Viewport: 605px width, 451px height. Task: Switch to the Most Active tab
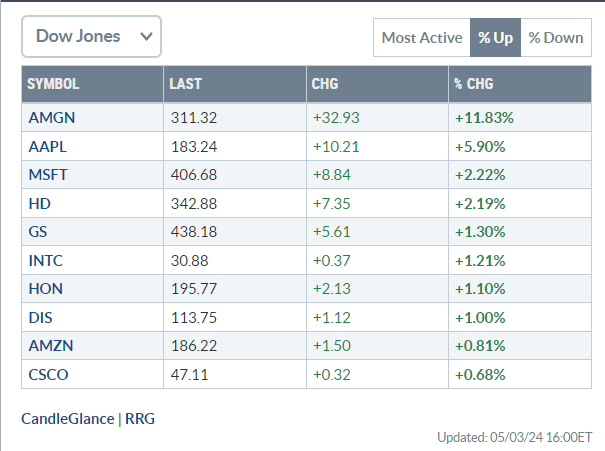tap(421, 38)
